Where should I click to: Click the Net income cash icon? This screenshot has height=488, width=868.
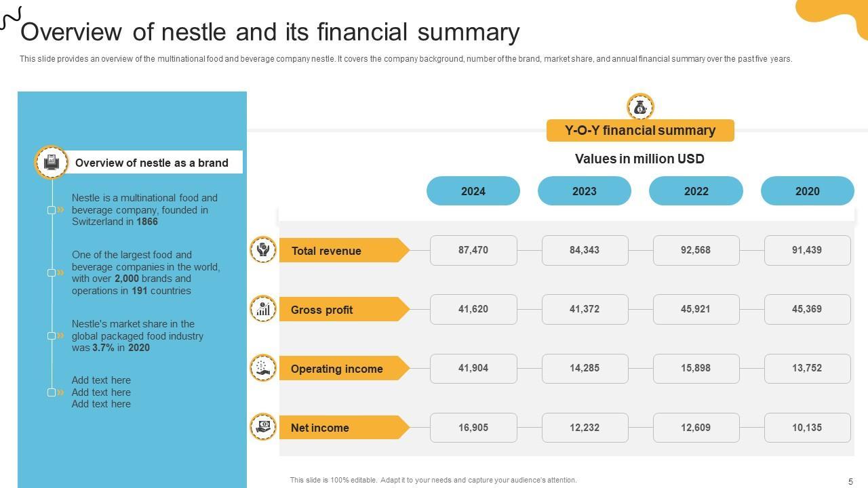[263, 427]
